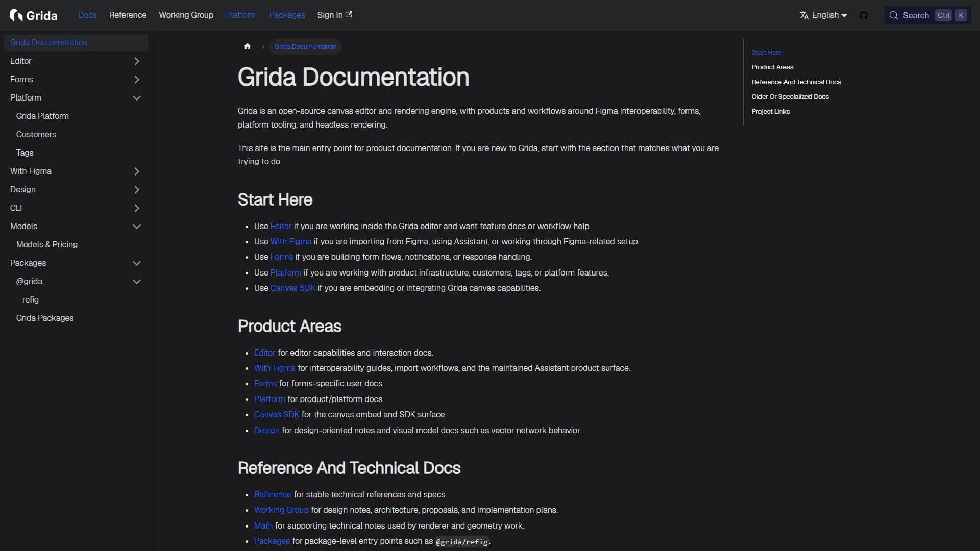Click Editor link under Product Areas

(264, 353)
